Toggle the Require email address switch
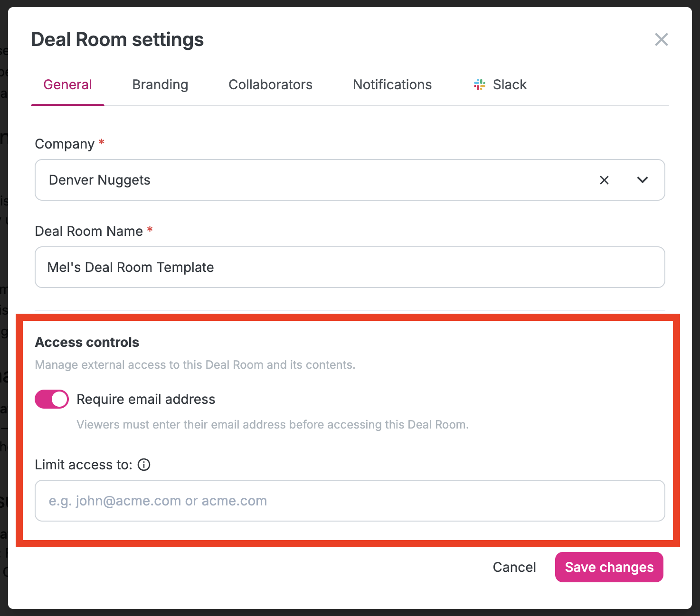700x616 pixels. pyautogui.click(x=52, y=399)
